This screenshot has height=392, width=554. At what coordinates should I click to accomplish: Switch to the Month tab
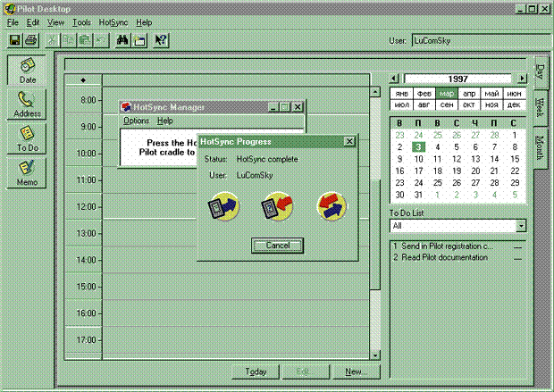click(x=540, y=147)
